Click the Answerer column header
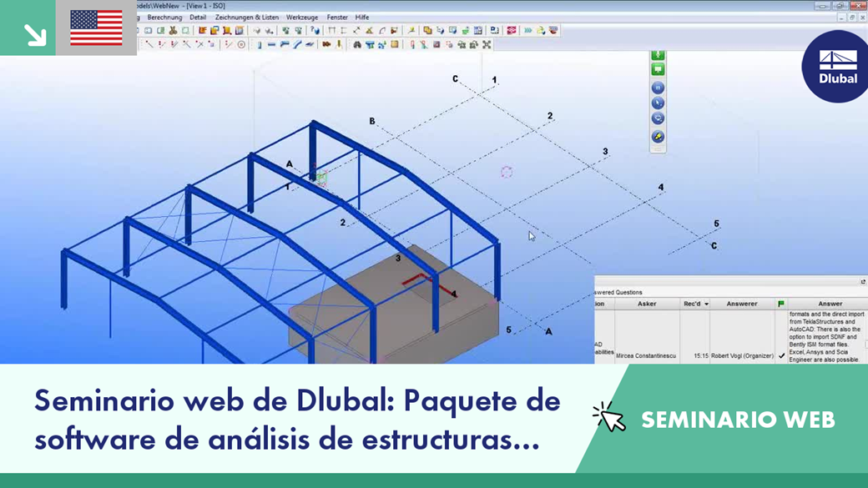Image resolution: width=868 pixels, height=488 pixels. 742,304
